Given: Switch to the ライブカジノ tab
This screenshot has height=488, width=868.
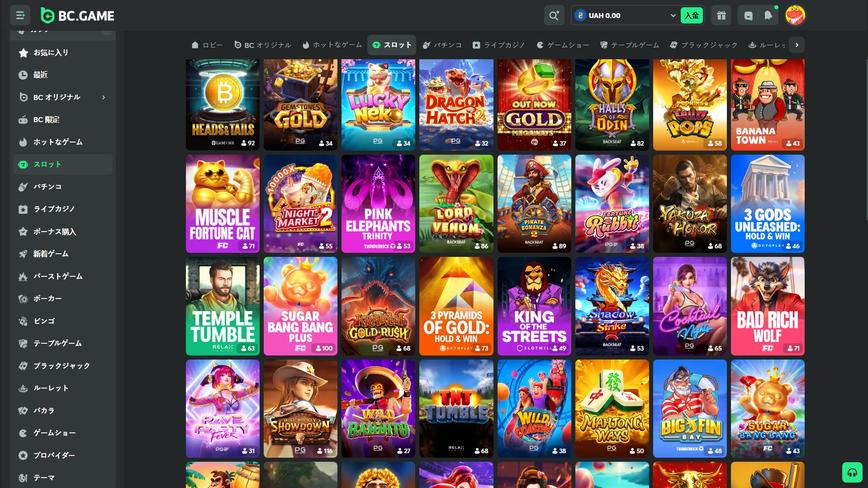Looking at the screenshot, I should pos(499,45).
